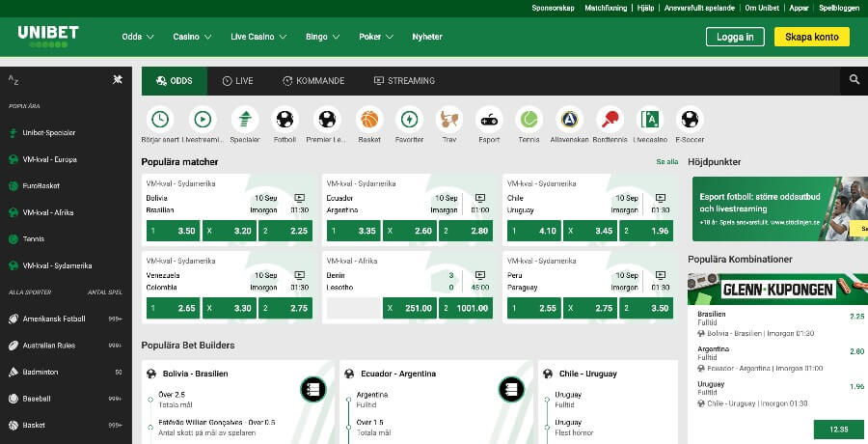Open bet builder icon on Bolivia - Brasilien card
This screenshot has height=444, width=868.
click(x=313, y=389)
